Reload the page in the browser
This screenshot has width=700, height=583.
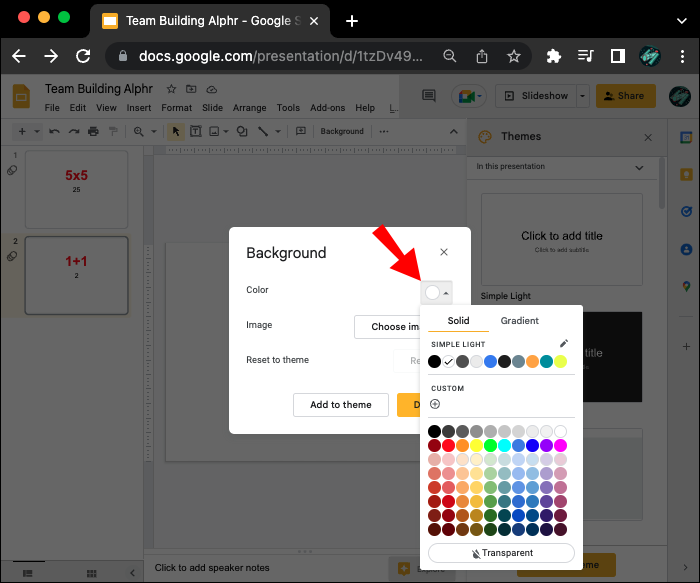point(84,57)
